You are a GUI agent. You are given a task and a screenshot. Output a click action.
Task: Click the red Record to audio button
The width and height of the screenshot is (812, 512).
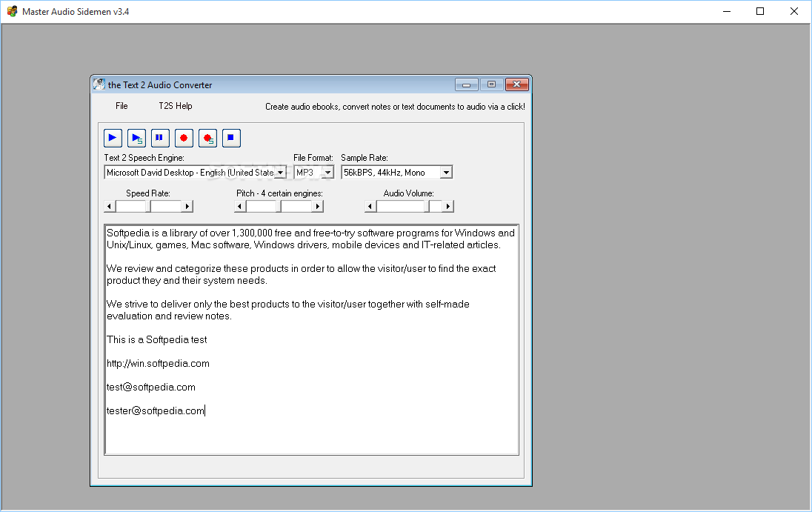point(184,138)
